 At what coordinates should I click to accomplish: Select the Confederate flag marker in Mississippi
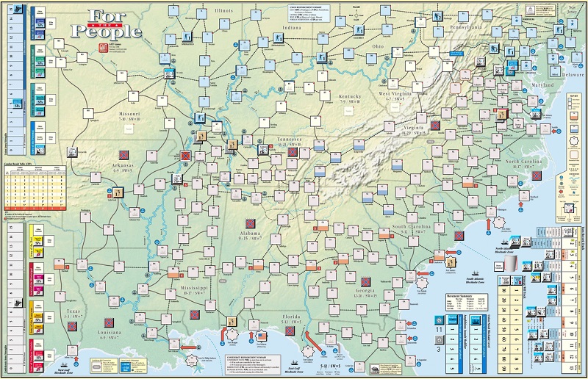click(x=195, y=314)
